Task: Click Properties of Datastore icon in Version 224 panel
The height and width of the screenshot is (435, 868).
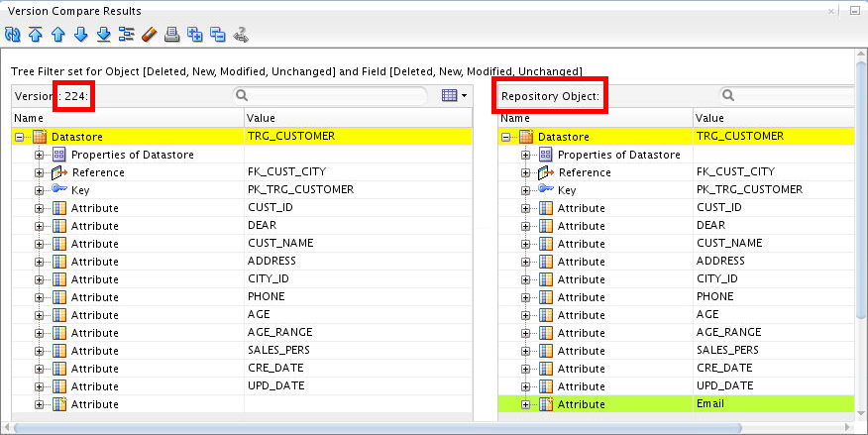Action: click(59, 155)
